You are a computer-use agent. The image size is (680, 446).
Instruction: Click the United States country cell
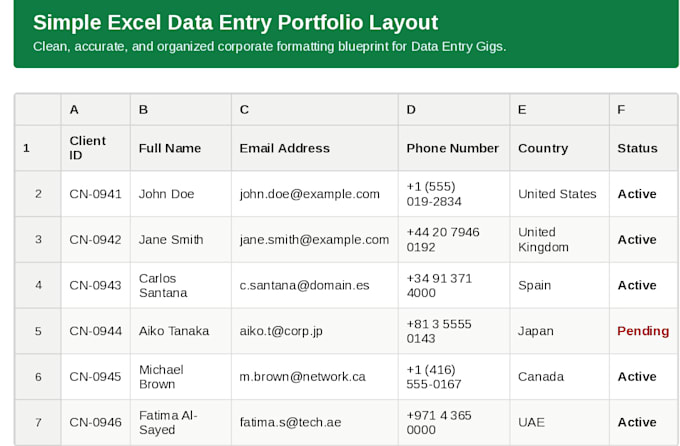click(x=559, y=193)
